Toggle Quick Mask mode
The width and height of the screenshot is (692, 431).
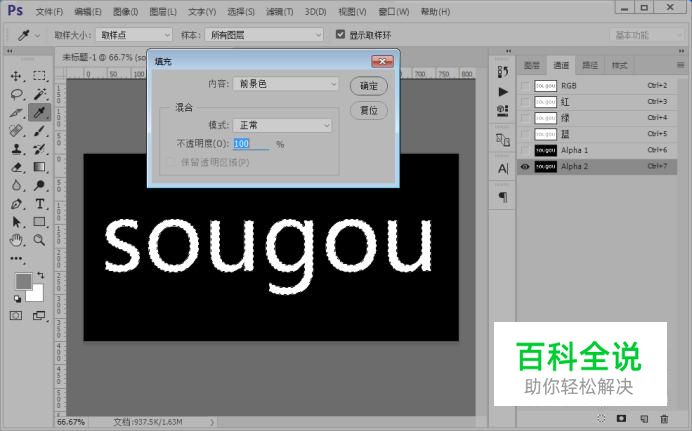(16, 315)
